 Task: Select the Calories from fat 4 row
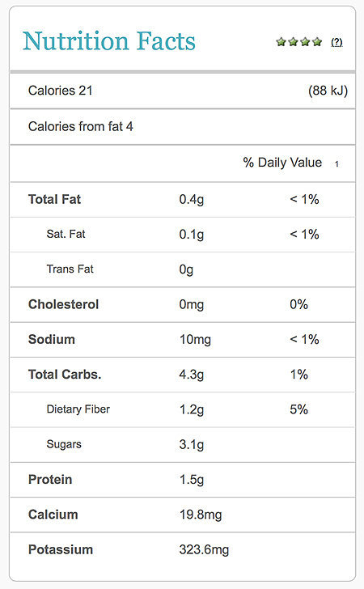pyautogui.click(x=183, y=126)
